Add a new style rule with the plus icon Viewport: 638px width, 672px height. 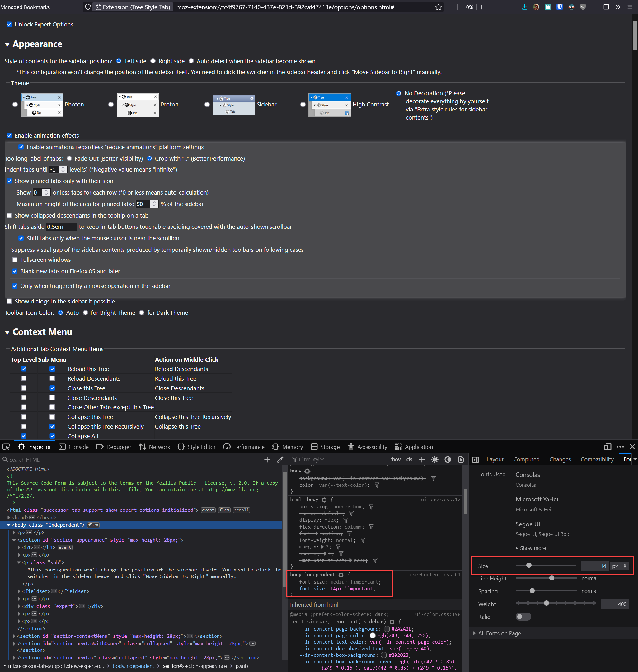[x=422, y=459]
